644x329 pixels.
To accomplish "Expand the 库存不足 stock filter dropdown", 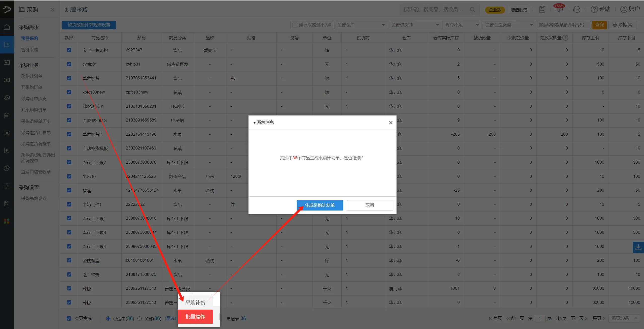I will click(462, 25).
